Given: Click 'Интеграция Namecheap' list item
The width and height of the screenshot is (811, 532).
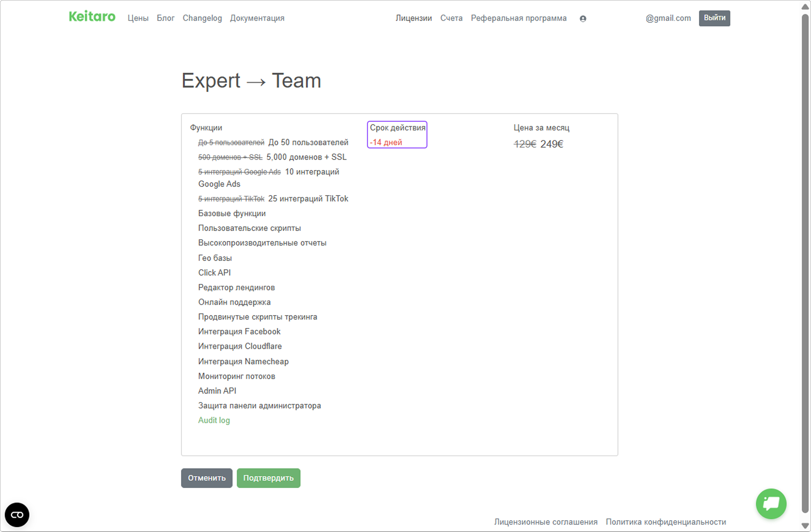Looking at the screenshot, I should [243, 362].
